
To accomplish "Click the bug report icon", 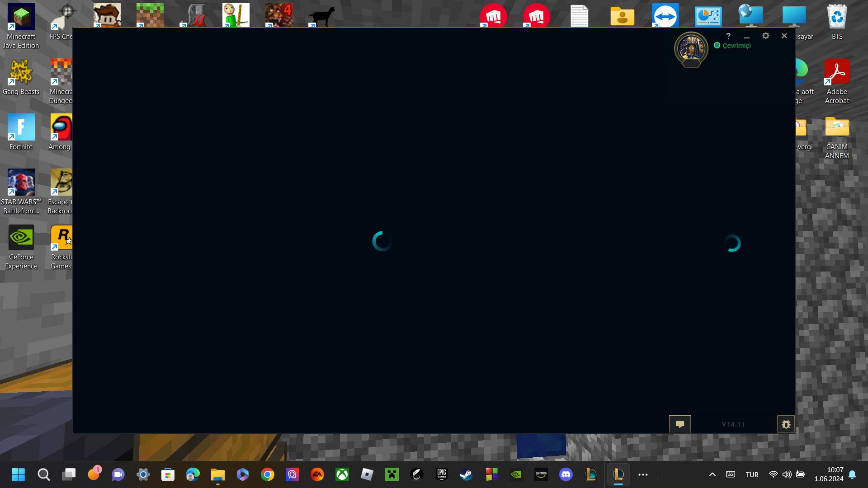I will coord(786,424).
